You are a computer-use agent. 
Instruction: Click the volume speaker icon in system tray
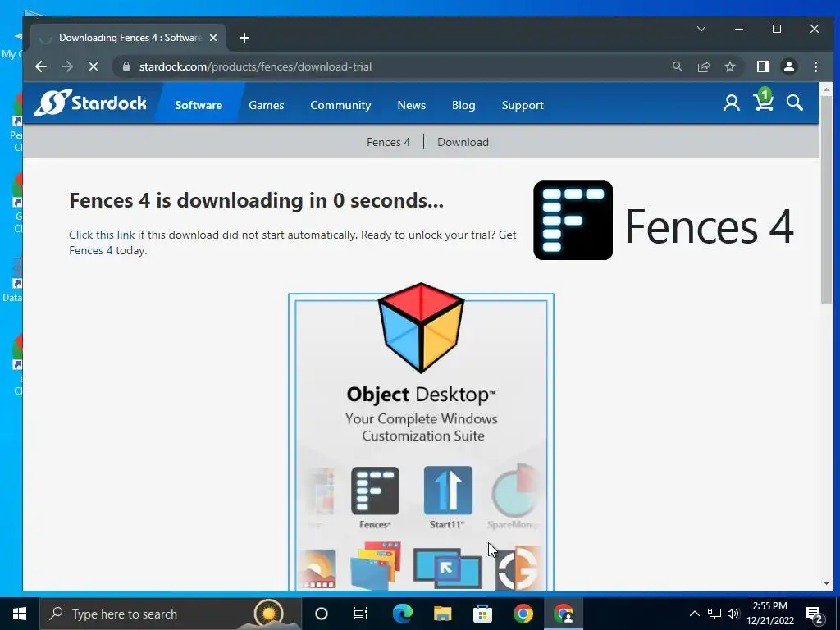pos(733,614)
